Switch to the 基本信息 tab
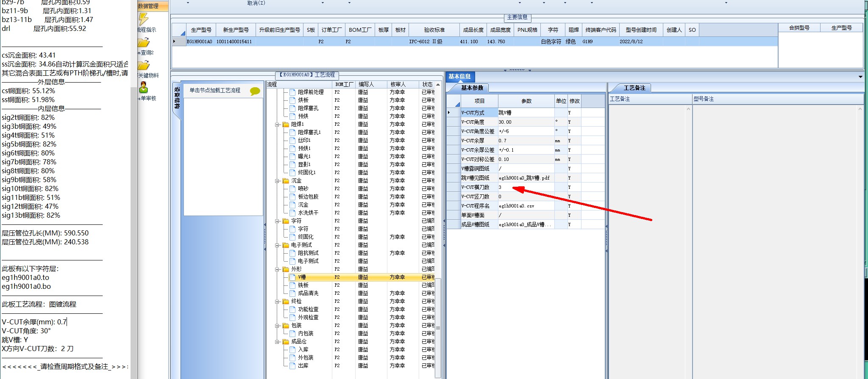The width and height of the screenshot is (868, 379). (x=460, y=77)
